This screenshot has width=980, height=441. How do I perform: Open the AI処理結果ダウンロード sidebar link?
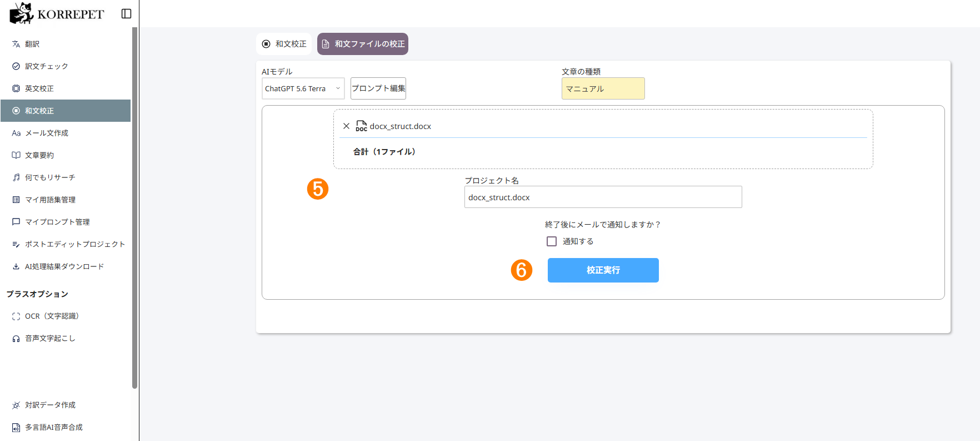[x=66, y=266]
